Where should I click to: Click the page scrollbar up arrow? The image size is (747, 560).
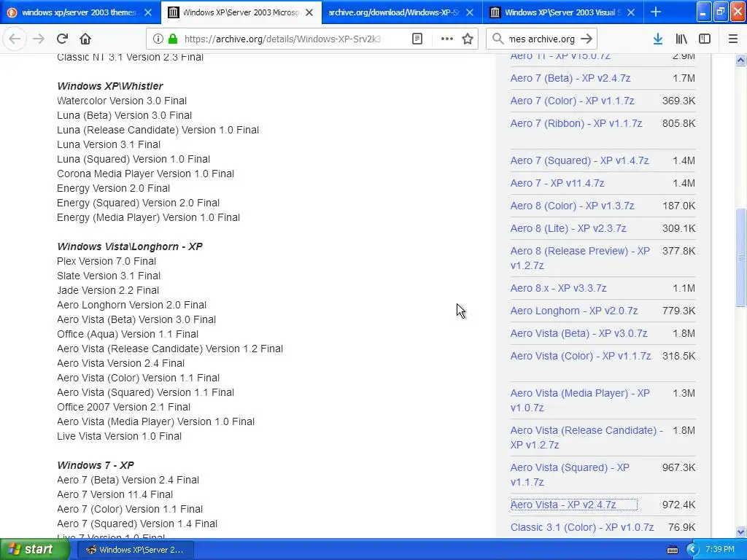[740, 60]
